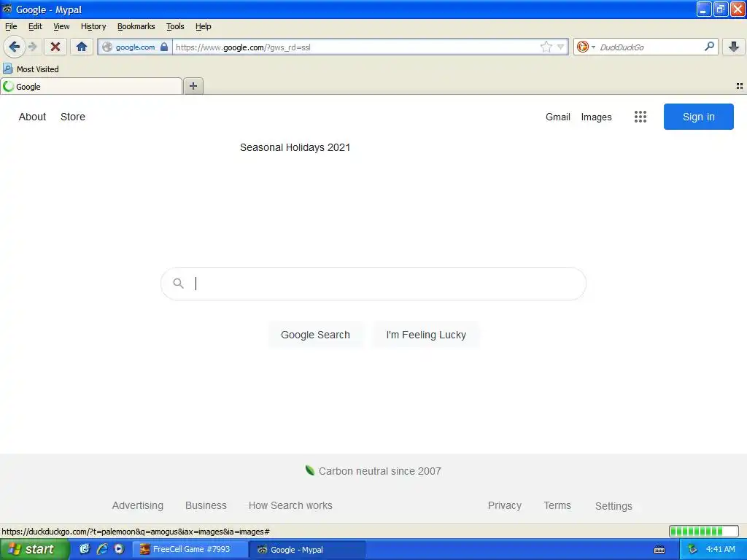Viewport: 747px width, 560px height.
Task: Open Google Images link
Action: click(597, 117)
